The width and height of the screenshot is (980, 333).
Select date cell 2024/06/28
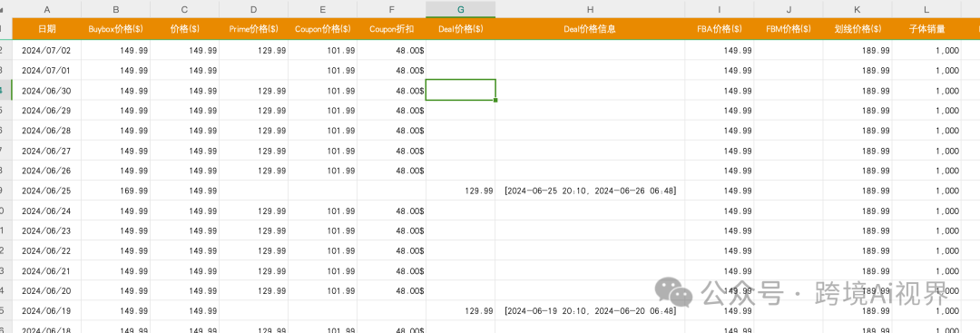[46, 131]
